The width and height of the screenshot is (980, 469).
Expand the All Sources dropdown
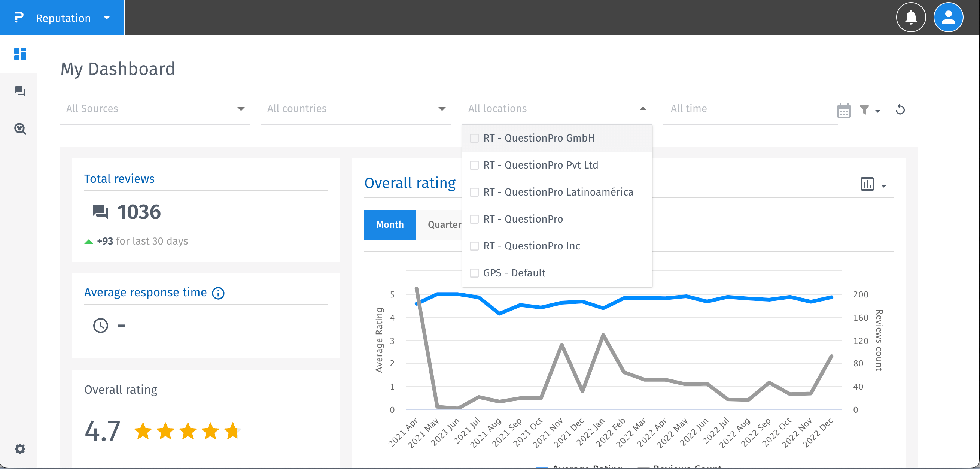point(155,109)
